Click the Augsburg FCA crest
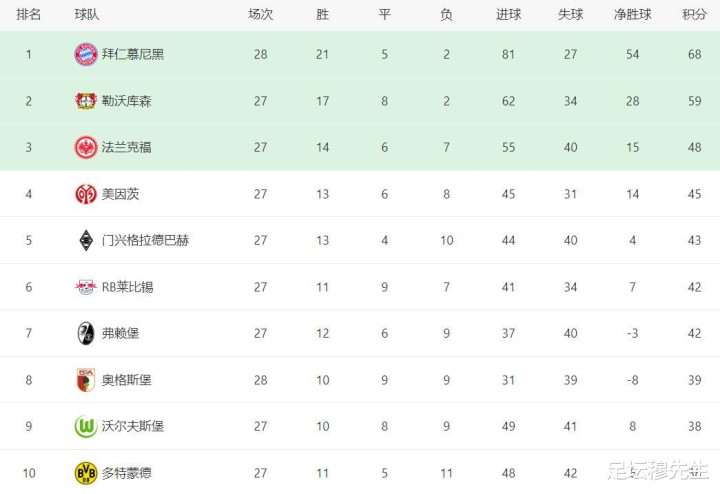 click(86, 380)
